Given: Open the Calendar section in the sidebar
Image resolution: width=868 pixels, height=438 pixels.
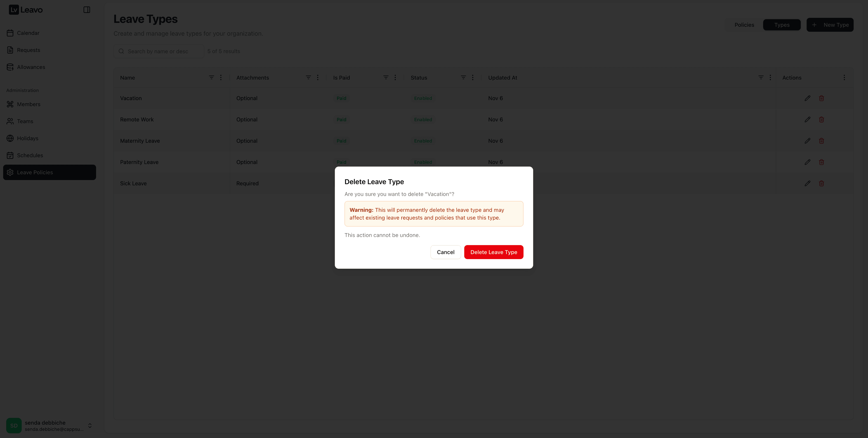Looking at the screenshot, I should [28, 33].
